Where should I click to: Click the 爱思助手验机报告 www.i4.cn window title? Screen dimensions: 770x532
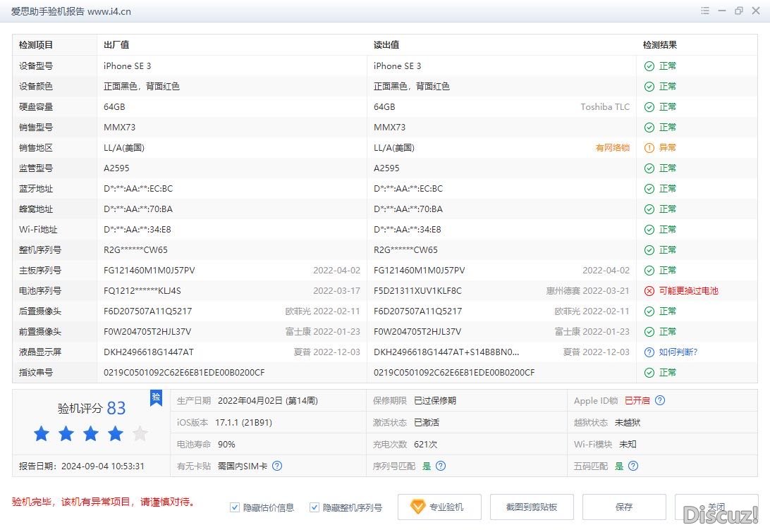(71, 11)
